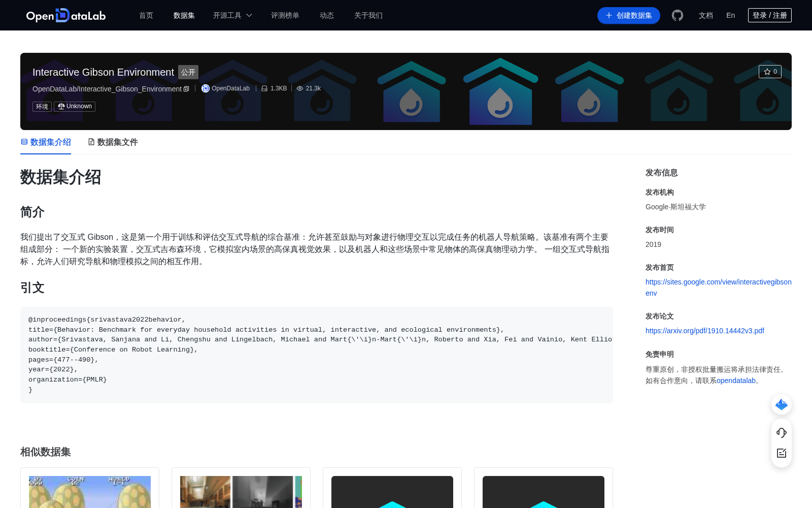Open the customer support headset icon

coord(782,433)
